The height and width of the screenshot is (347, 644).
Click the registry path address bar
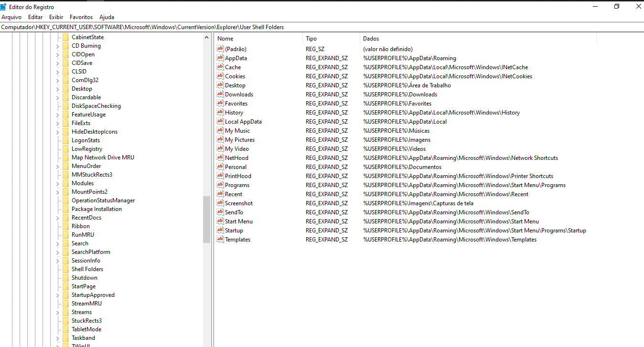coord(322,27)
